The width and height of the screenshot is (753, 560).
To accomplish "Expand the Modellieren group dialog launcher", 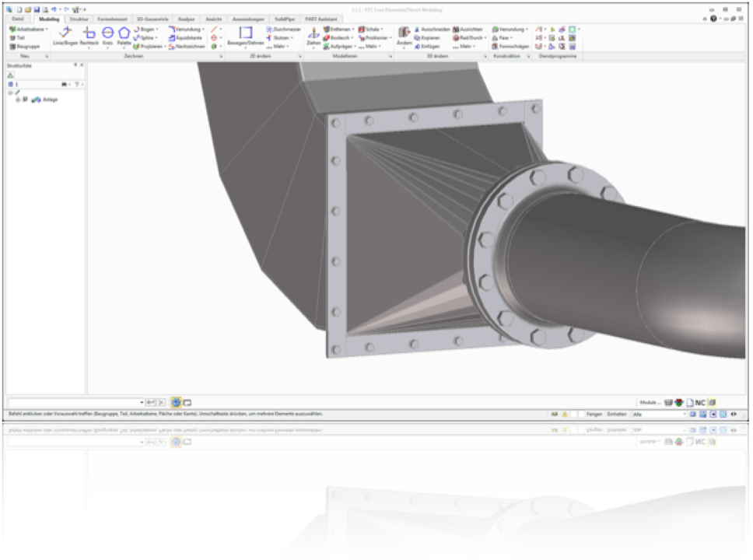I will [390, 57].
